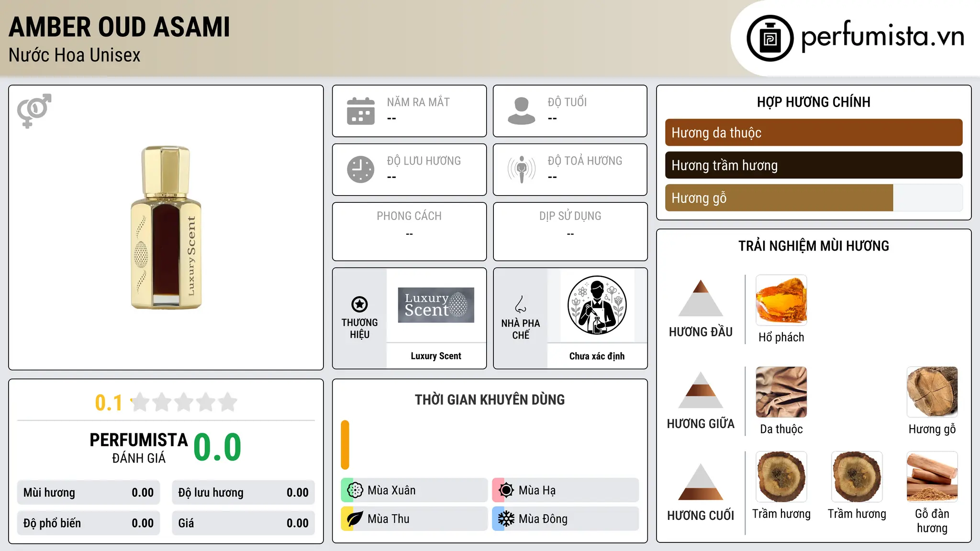Click the Hương Đầu pyramid icon
This screenshot has height=551, width=980.
pos(701,298)
